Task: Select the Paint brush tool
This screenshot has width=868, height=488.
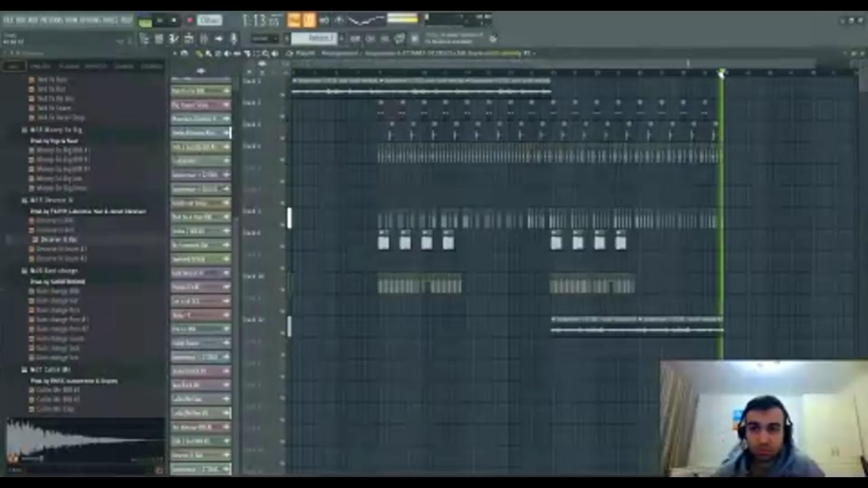Action: pyautogui.click(x=209, y=54)
